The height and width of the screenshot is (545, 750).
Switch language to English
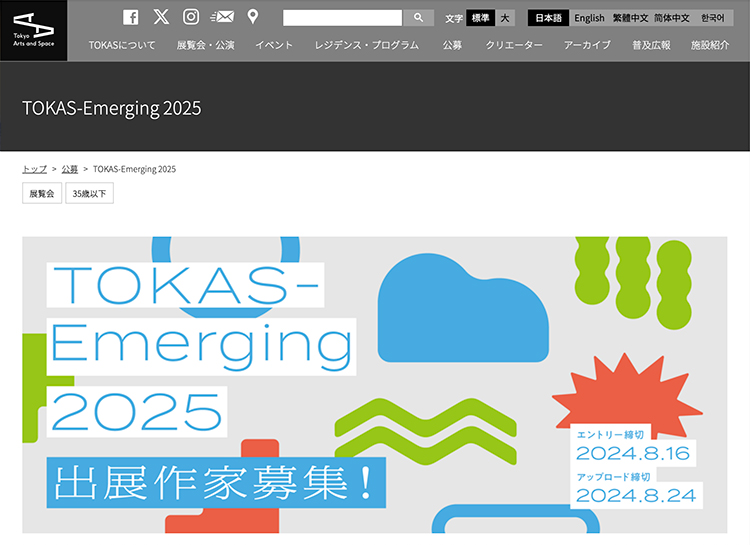click(x=589, y=18)
